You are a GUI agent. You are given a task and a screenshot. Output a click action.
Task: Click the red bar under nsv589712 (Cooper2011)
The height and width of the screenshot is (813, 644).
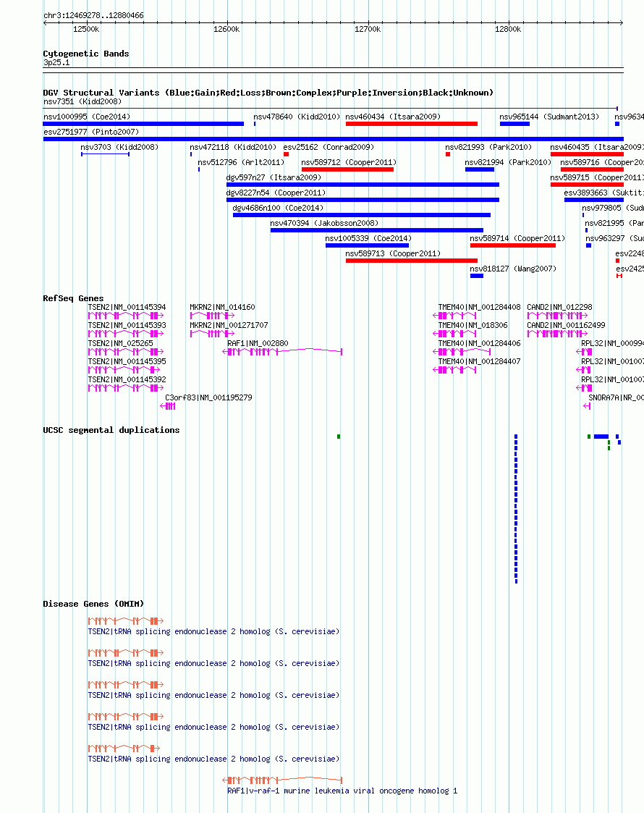tap(347, 169)
